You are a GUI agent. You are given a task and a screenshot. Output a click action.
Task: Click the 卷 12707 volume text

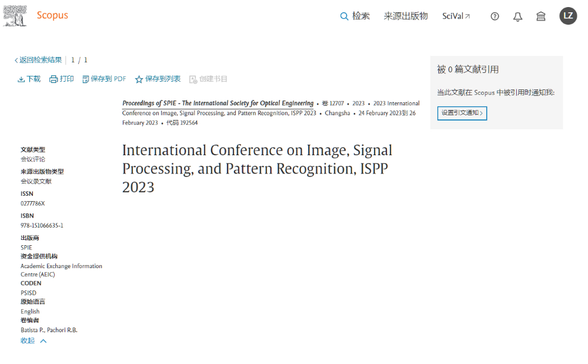pos(333,103)
